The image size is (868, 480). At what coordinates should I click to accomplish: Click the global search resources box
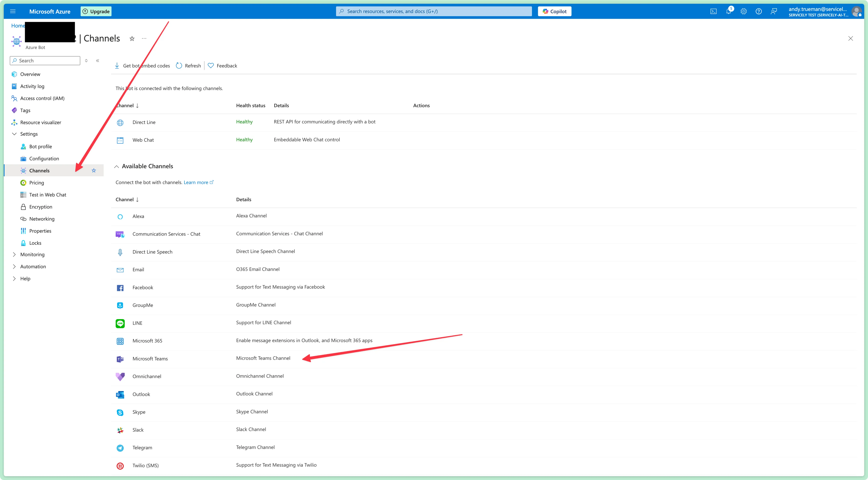click(434, 11)
